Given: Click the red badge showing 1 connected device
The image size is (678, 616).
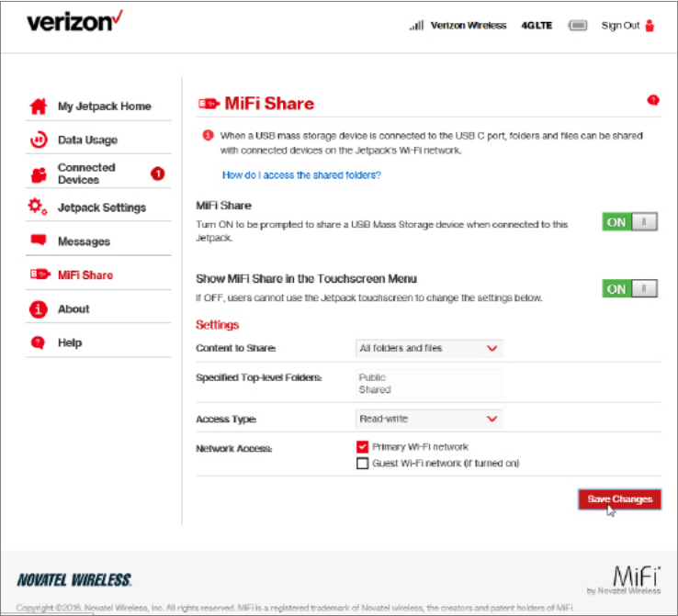Looking at the screenshot, I should 157,174.
